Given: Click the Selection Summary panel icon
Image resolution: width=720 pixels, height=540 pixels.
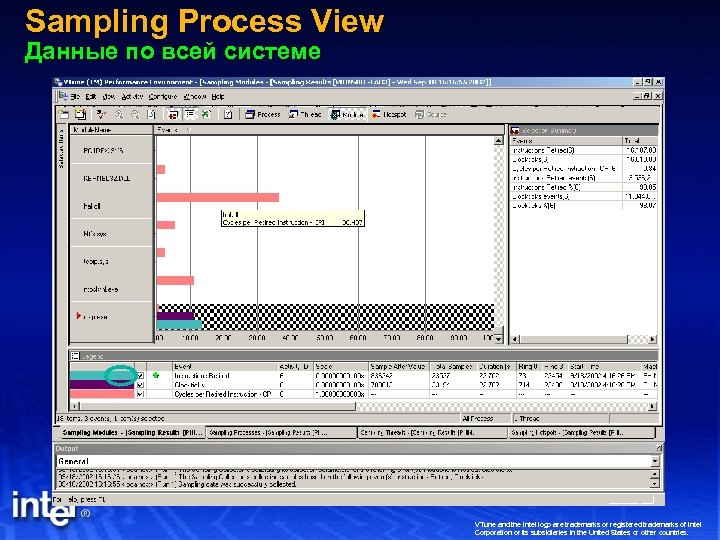Looking at the screenshot, I should tap(515, 130).
